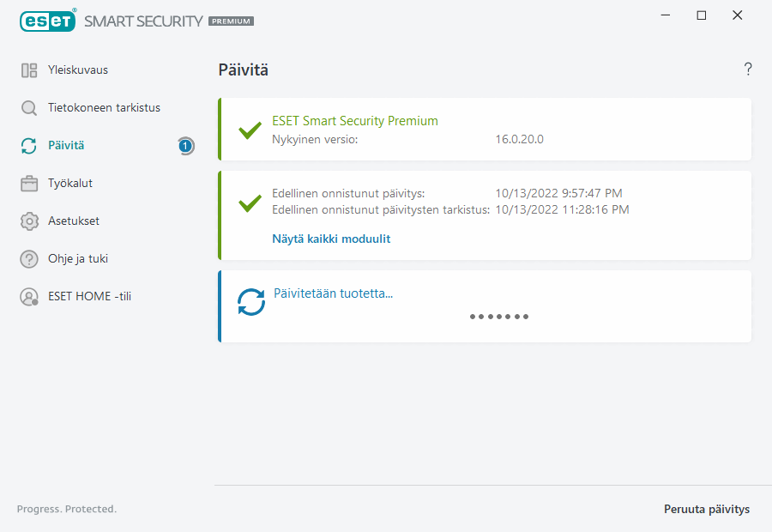
Task: Open help with the question mark icon
Action: pos(748,70)
